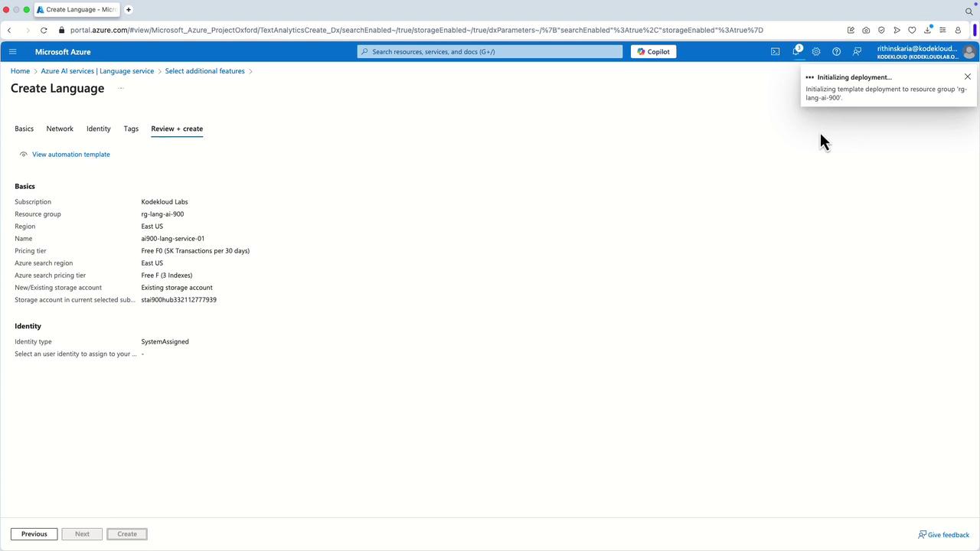Click the Free F (3 Indexes) value

coord(167,275)
